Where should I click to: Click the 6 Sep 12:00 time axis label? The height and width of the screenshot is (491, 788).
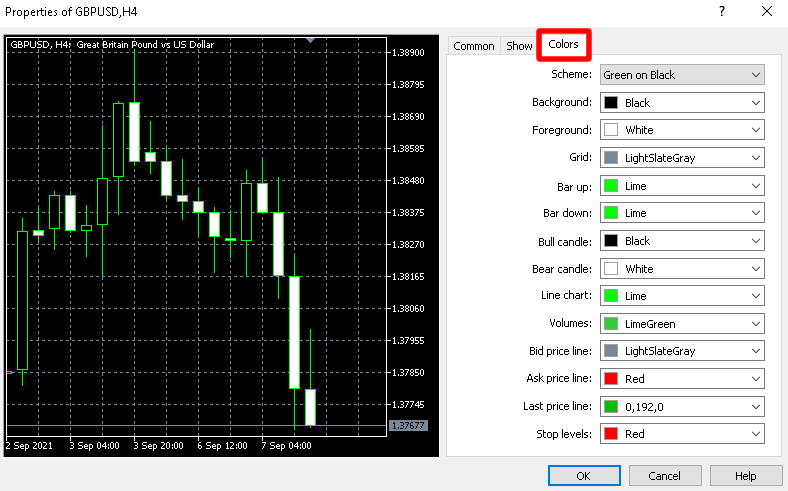(x=222, y=446)
